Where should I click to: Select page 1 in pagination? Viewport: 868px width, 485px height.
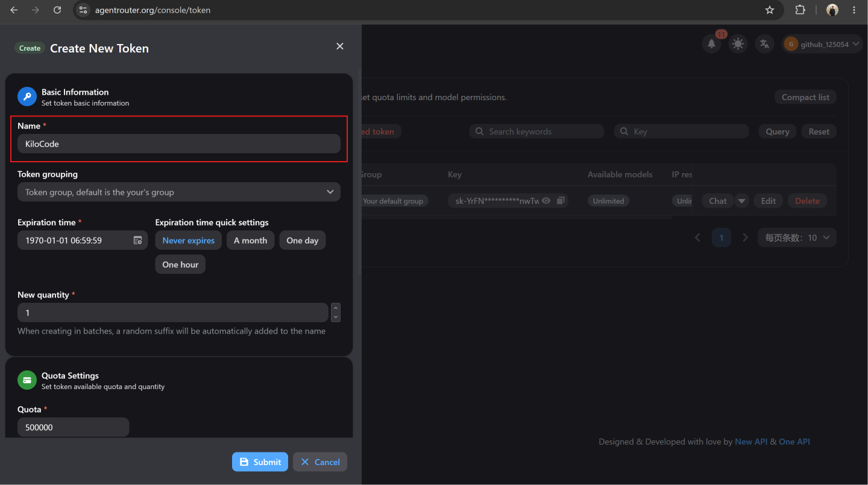(x=722, y=237)
